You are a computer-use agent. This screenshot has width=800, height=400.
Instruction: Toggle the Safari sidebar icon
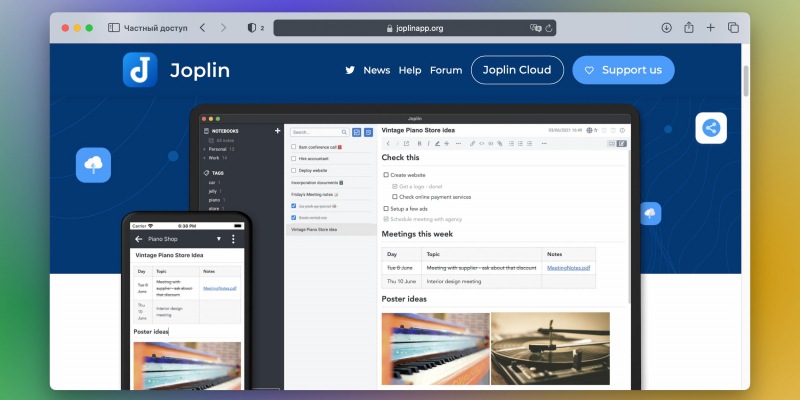pos(114,28)
